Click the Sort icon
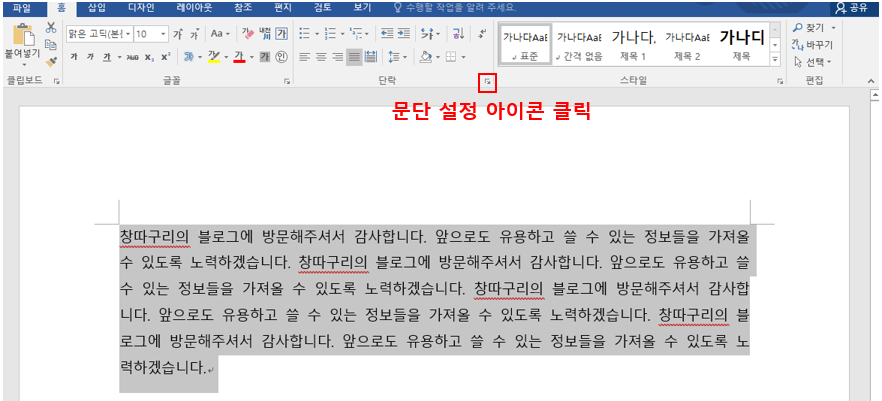The height and width of the screenshot is (401, 882). point(458,34)
